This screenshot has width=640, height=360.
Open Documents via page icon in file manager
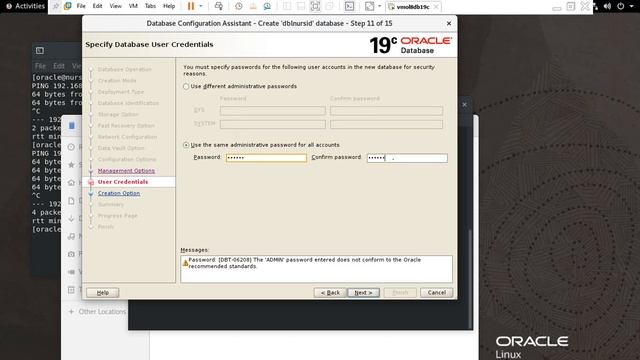pyautogui.click(x=71, y=201)
